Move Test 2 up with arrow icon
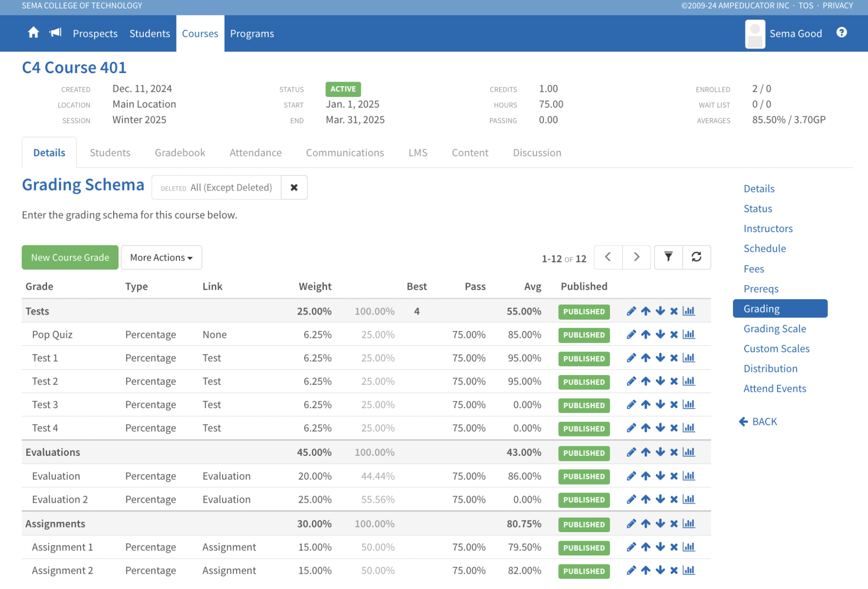This screenshot has width=868, height=589. click(645, 381)
